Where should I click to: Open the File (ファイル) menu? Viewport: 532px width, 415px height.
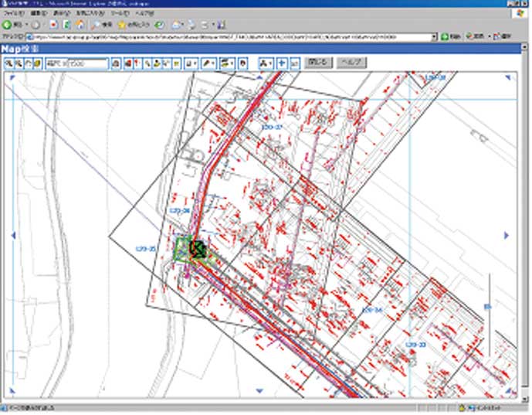[13, 14]
